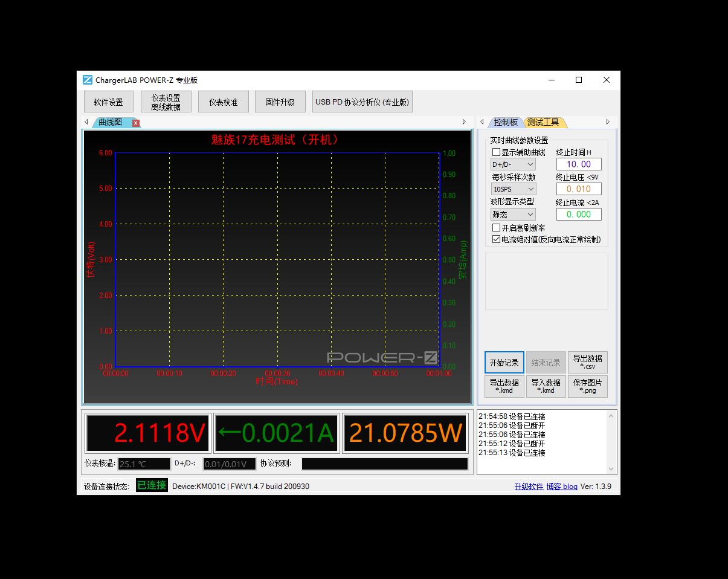The image size is (728, 579).
Task: Close the 曲线图 tab with red x
Action: pos(136,123)
